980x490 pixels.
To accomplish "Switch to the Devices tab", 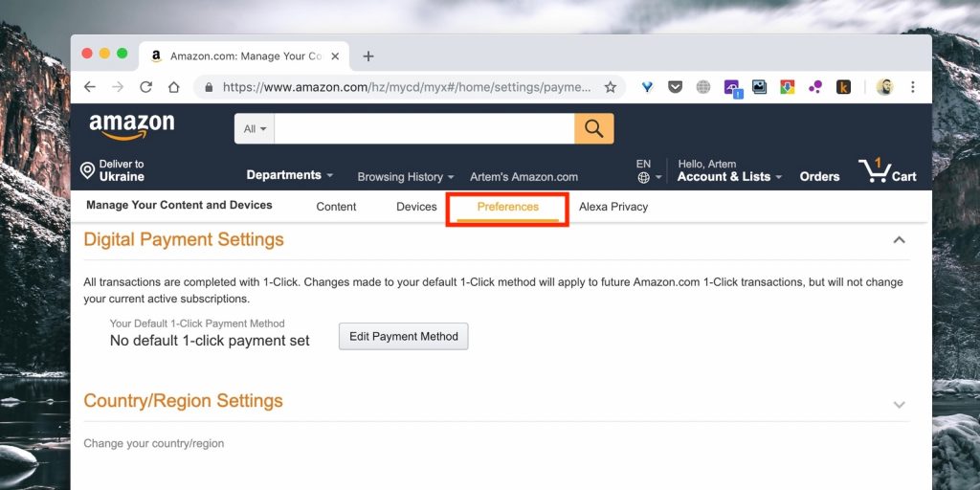I will point(416,207).
